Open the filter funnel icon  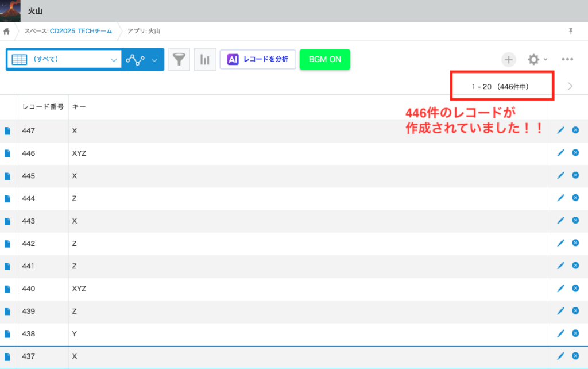[x=179, y=60]
